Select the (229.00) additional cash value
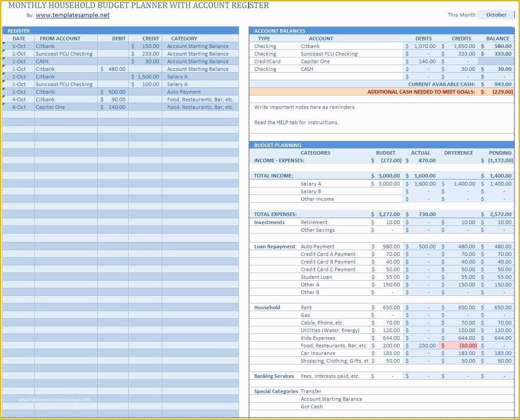The height and width of the screenshot is (420, 520). click(496, 92)
